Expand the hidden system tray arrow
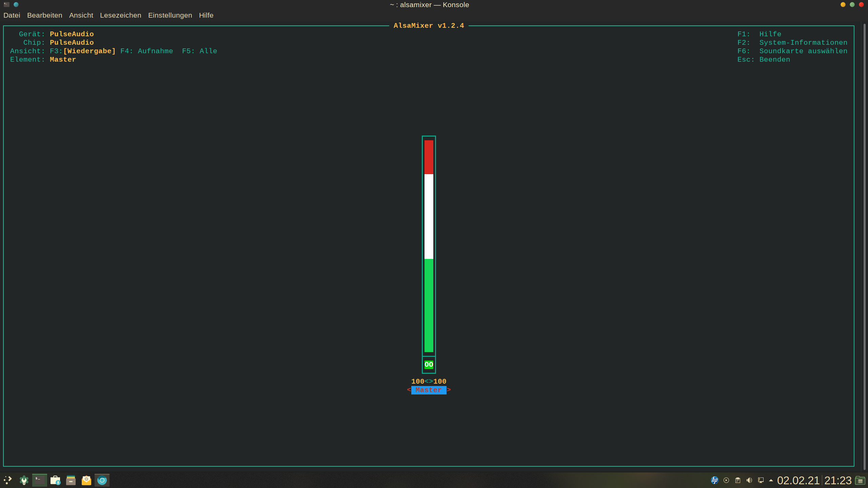The image size is (868, 488). pos(771,480)
